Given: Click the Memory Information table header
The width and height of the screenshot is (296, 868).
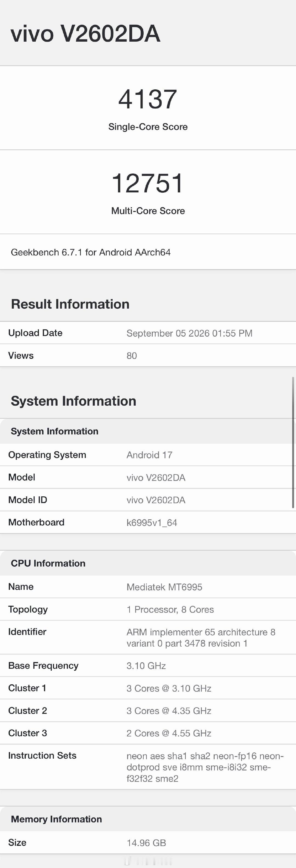Looking at the screenshot, I should (x=56, y=819).
